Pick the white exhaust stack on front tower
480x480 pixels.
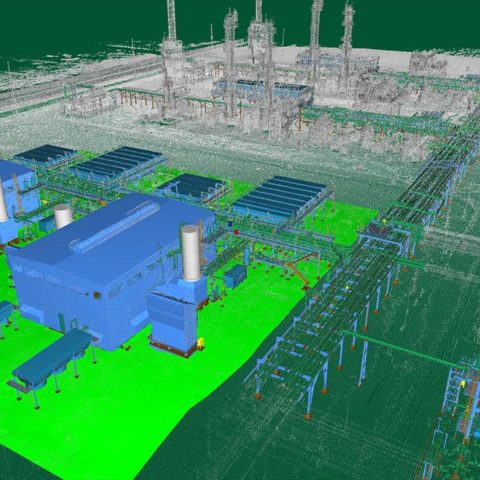click(191, 253)
